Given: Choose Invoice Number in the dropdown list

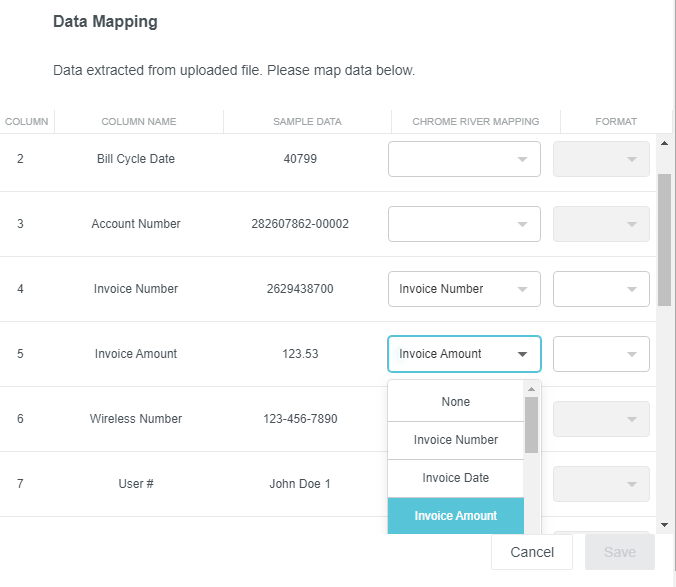Looking at the screenshot, I should tap(455, 440).
